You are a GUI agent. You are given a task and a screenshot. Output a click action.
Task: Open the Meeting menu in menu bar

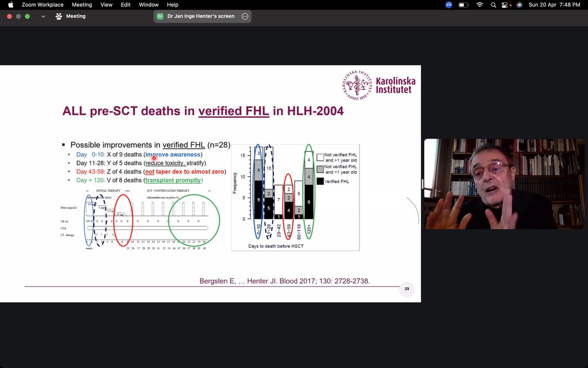tap(82, 4)
